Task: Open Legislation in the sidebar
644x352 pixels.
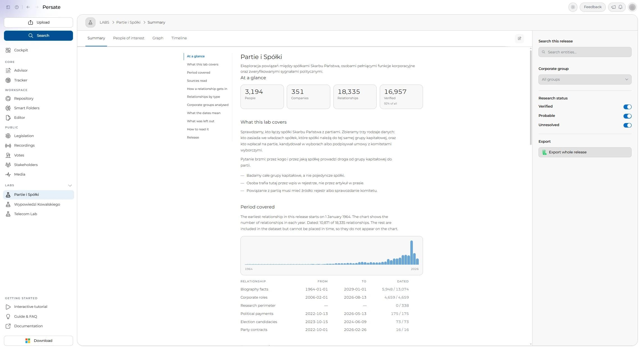Action: pos(38,136)
